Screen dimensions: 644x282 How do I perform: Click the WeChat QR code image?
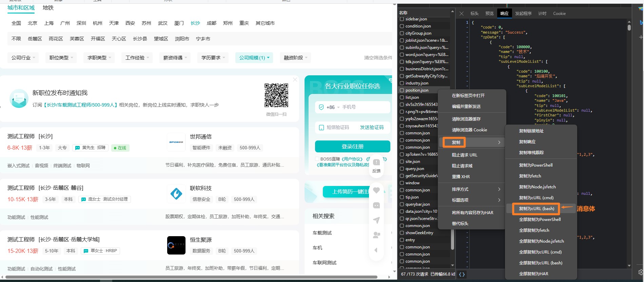276,96
